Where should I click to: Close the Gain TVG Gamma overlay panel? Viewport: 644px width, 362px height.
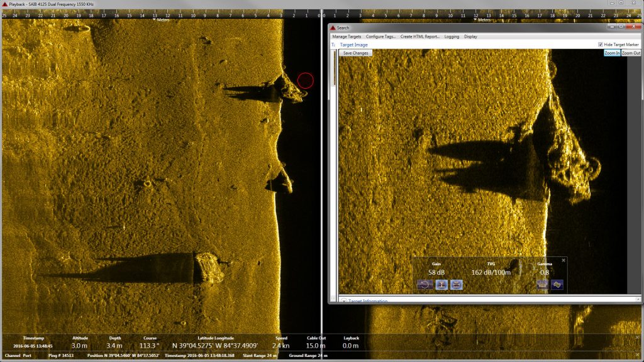(563, 260)
